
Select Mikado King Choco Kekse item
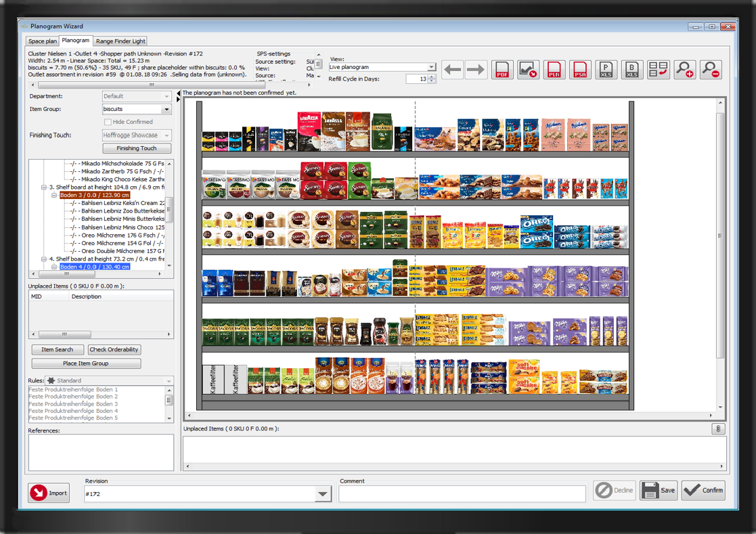click(x=123, y=179)
